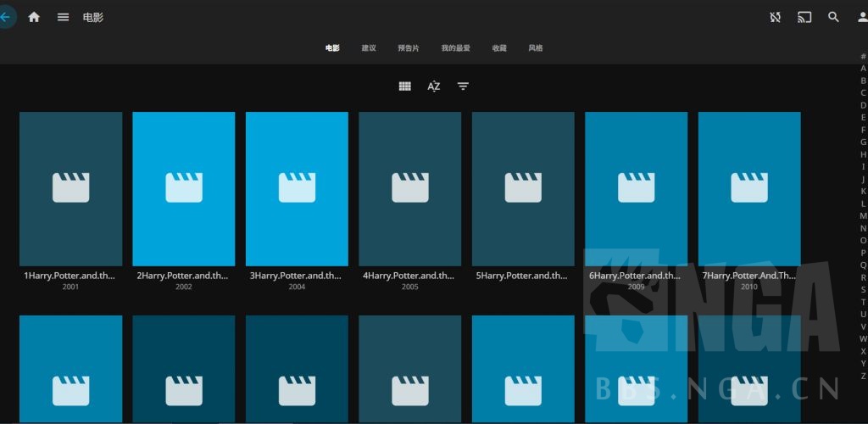Screen dimensions: 868x424
Task: Switch to the 建议 tab
Action: (369, 48)
